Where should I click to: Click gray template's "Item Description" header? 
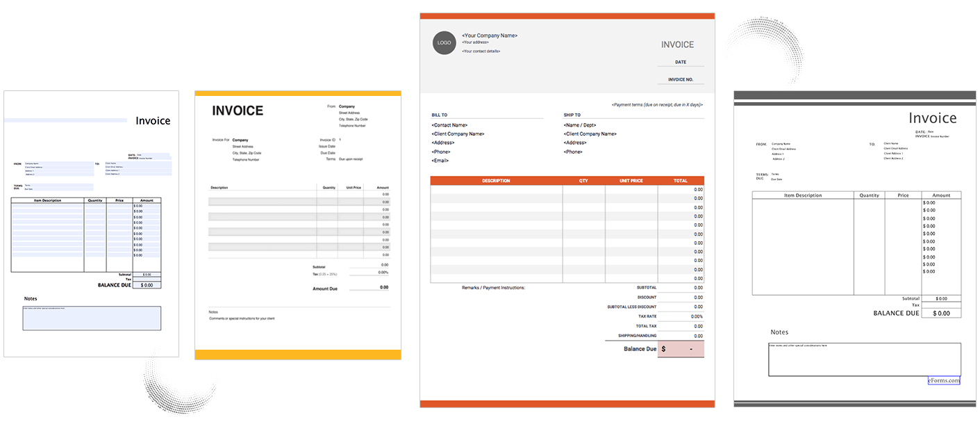[803, 195]
